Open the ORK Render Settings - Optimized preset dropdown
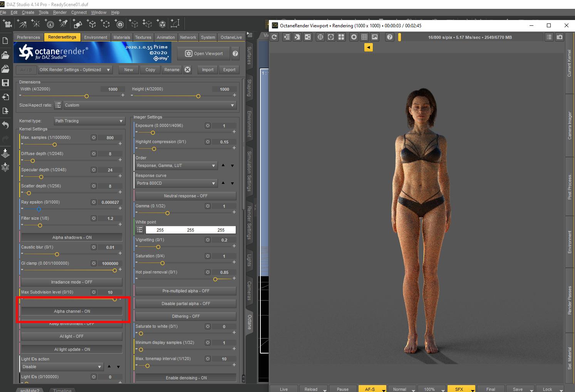The width and height of the screenshot is (575, 392). 75,70
